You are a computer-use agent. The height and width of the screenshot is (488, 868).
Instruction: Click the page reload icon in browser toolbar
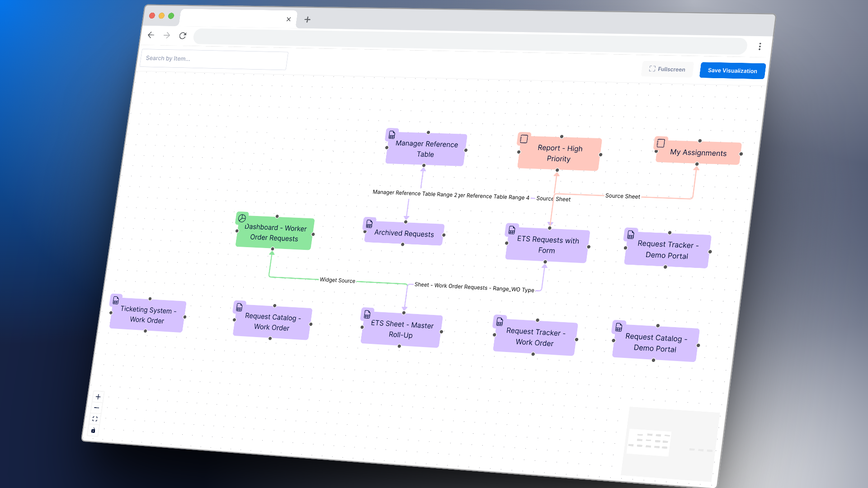click(x=183, y=35)
